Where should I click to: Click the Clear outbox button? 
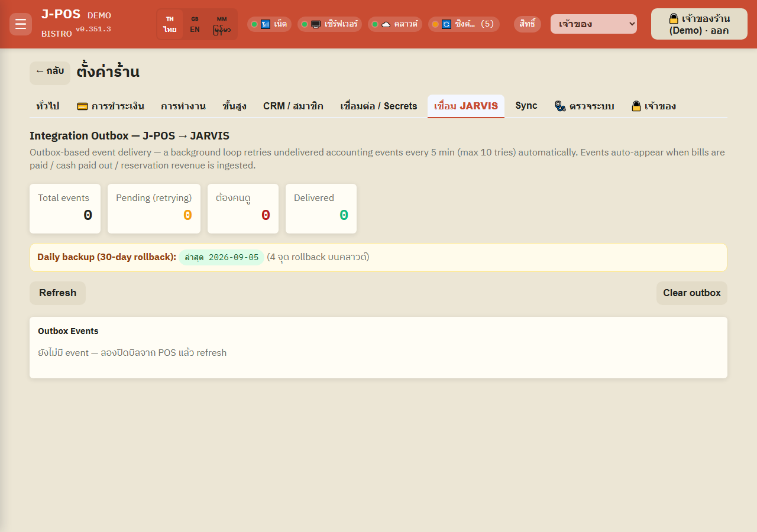[x=692, y=293]
